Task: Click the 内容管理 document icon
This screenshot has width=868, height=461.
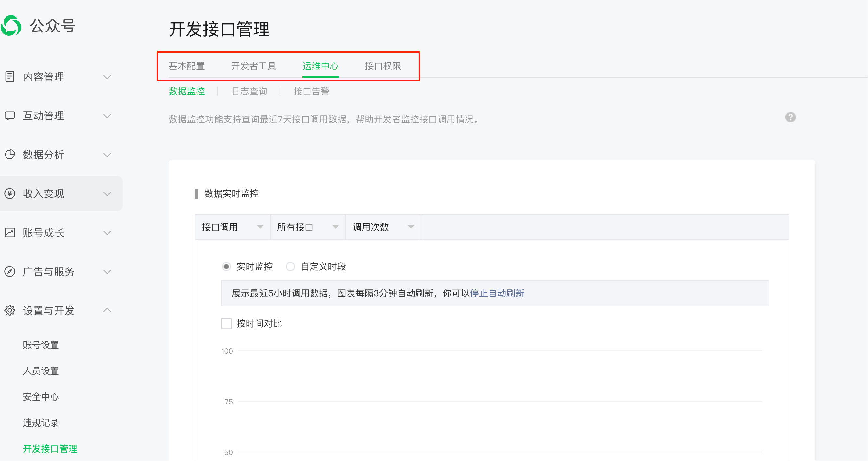Action: [10, 77]
